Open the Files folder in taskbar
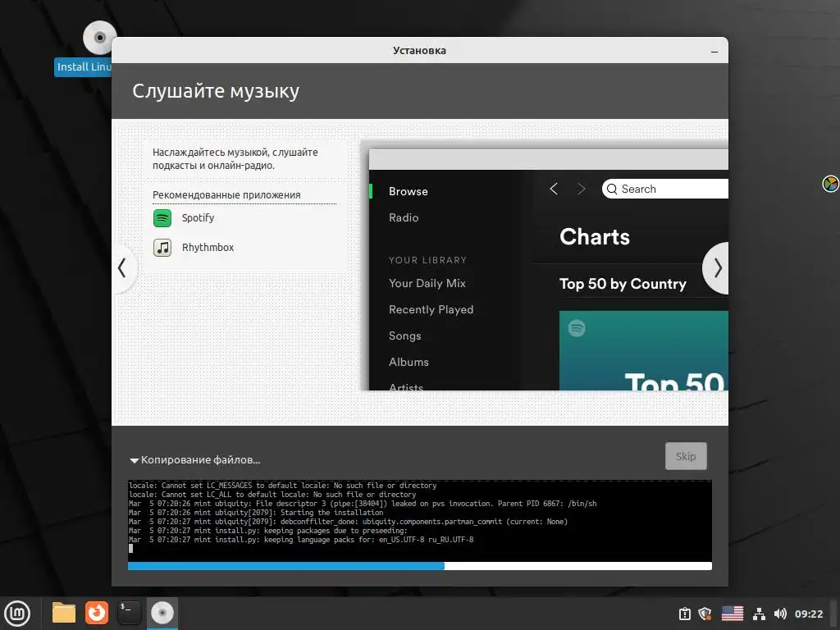 pyautogui.click(x=64, y=613)
